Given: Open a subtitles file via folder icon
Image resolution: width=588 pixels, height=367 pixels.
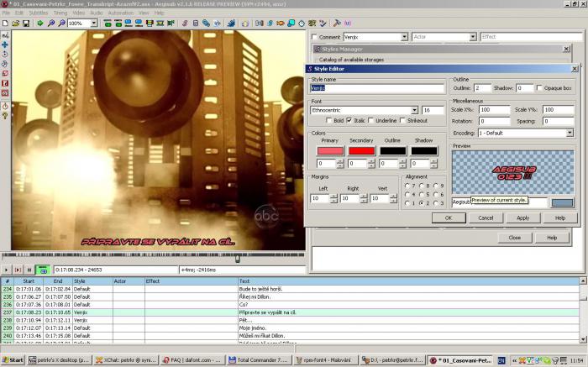Looking at the screenshot, I should coord(16,24).
